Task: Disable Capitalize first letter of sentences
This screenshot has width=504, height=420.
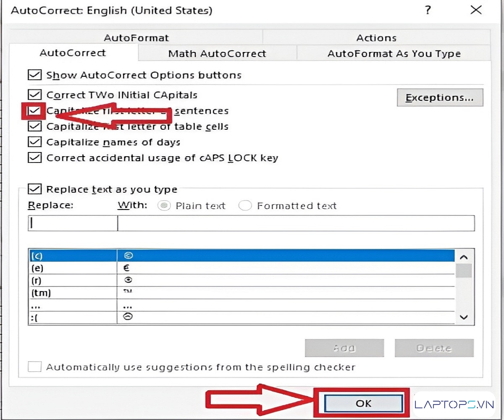Action: click(35, 111)
